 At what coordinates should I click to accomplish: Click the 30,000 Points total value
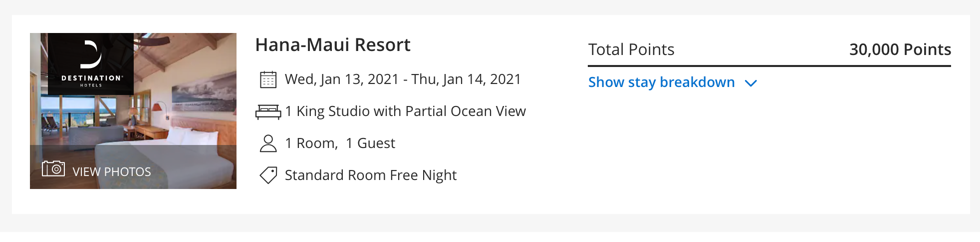pos(900,49)
